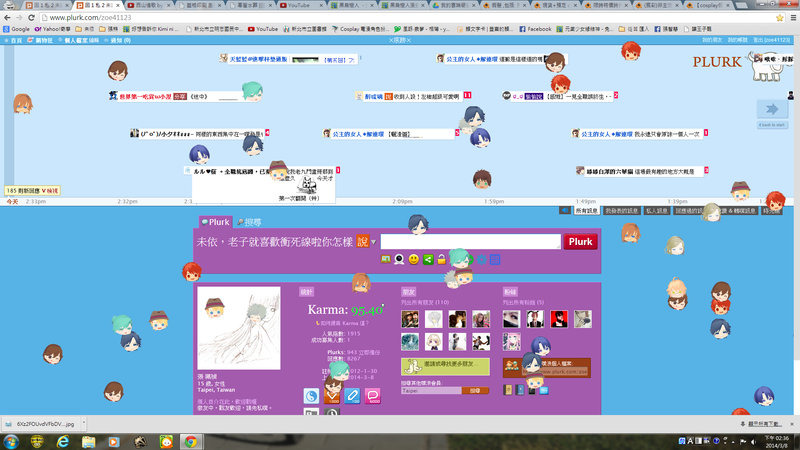
Task: Focus the new plurk text input field
Action: 470,241
